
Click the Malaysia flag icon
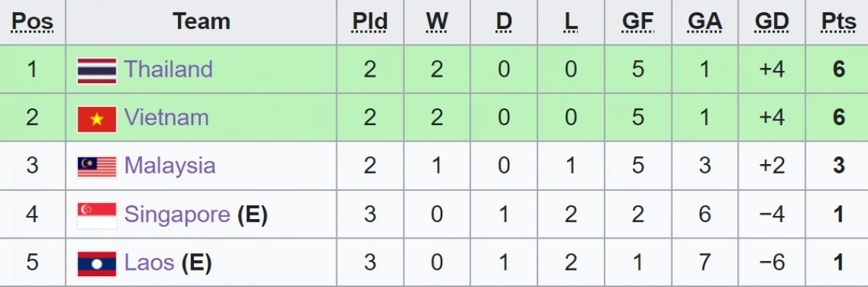[x=97, y=167]
